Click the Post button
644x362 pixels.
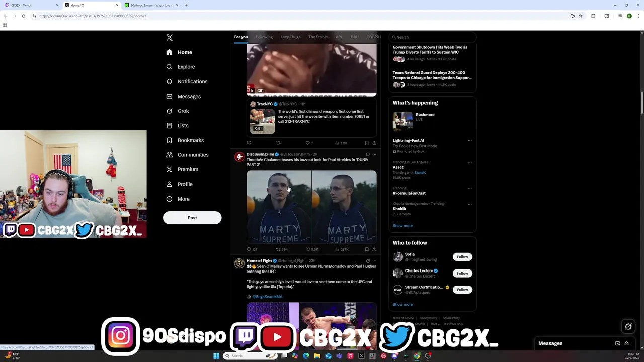[x=192, y=218]
